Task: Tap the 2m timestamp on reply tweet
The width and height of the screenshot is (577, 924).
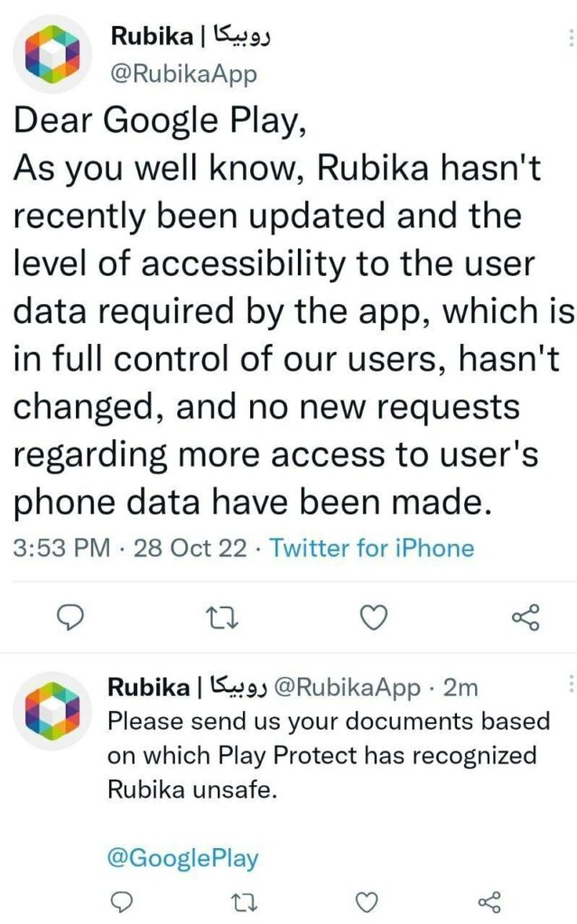Action: pos(461,687)
